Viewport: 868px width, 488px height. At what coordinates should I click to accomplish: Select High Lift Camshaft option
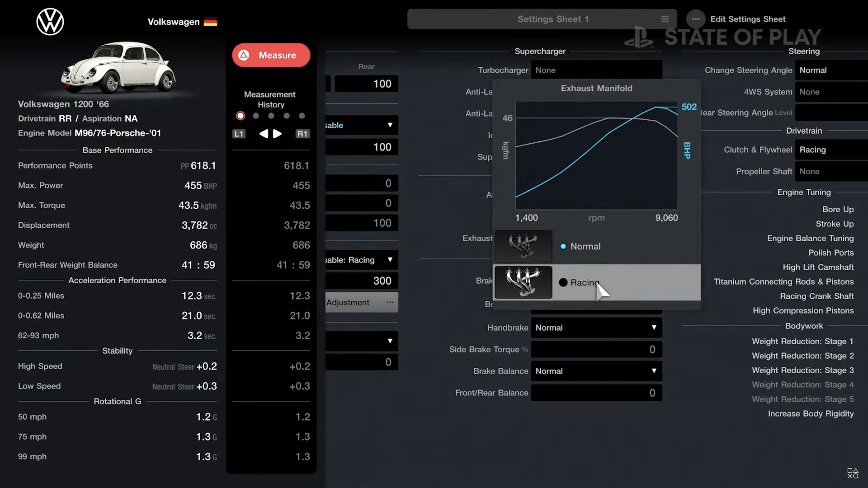click(818, 267)
